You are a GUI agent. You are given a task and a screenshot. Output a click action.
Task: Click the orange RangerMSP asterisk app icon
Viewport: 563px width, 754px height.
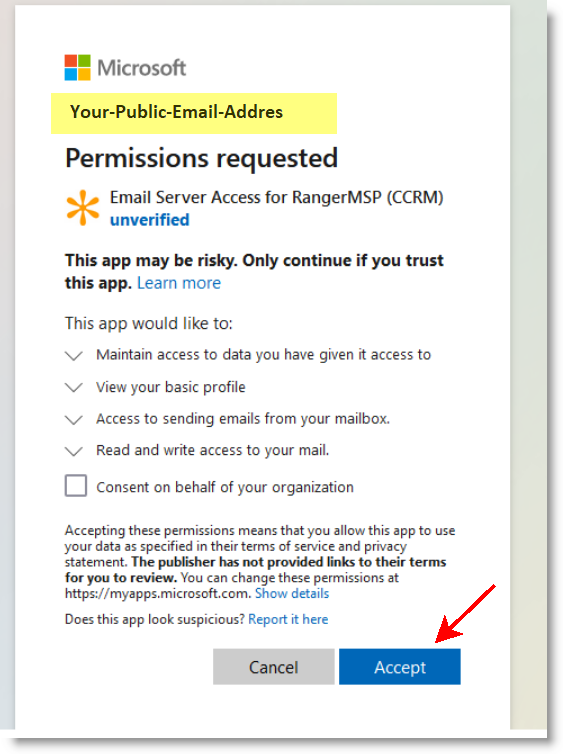83,208
